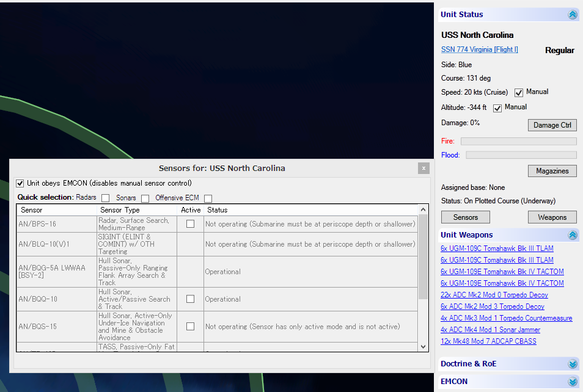Click 'Radar, Surface Search, Medium-Range' type cell
The image size is (583, 392).
137,224
